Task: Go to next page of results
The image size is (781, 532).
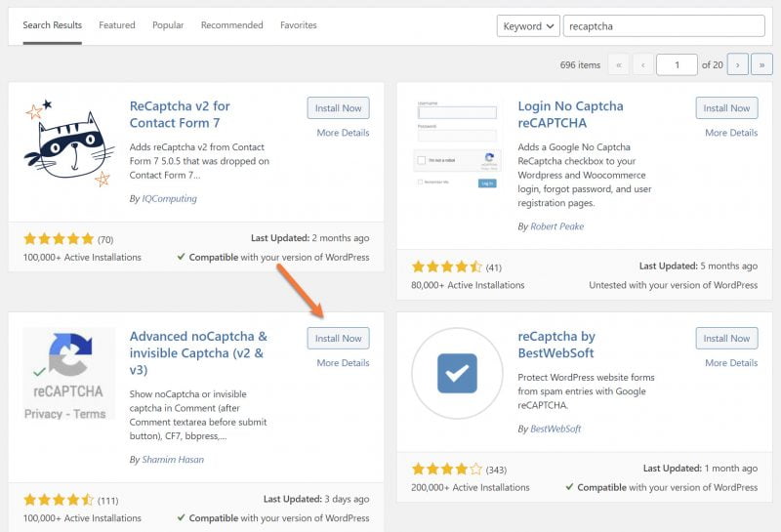Action: click(x=738, y=64)
